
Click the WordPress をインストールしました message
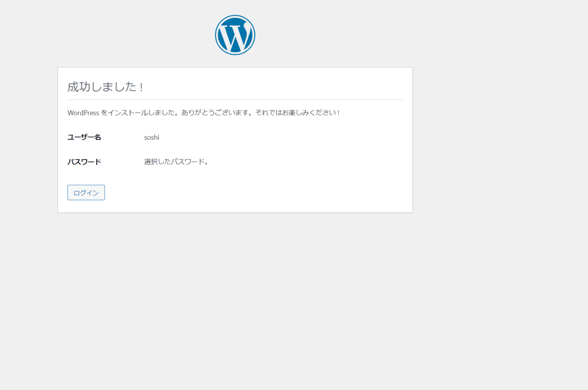[x=204, y=113]
